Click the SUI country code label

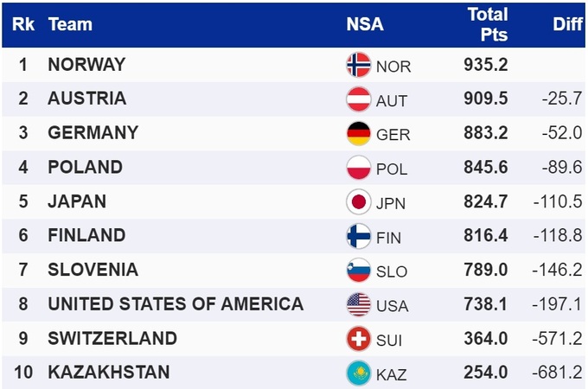pos(390,340)
